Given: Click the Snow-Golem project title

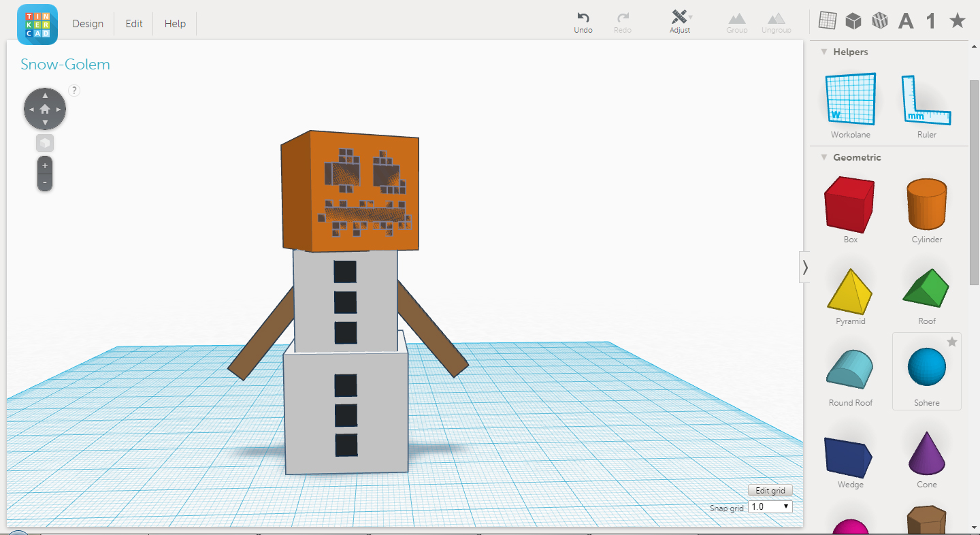Looking at the screenshot, I should pyautogui.click(x=65, y=65).
